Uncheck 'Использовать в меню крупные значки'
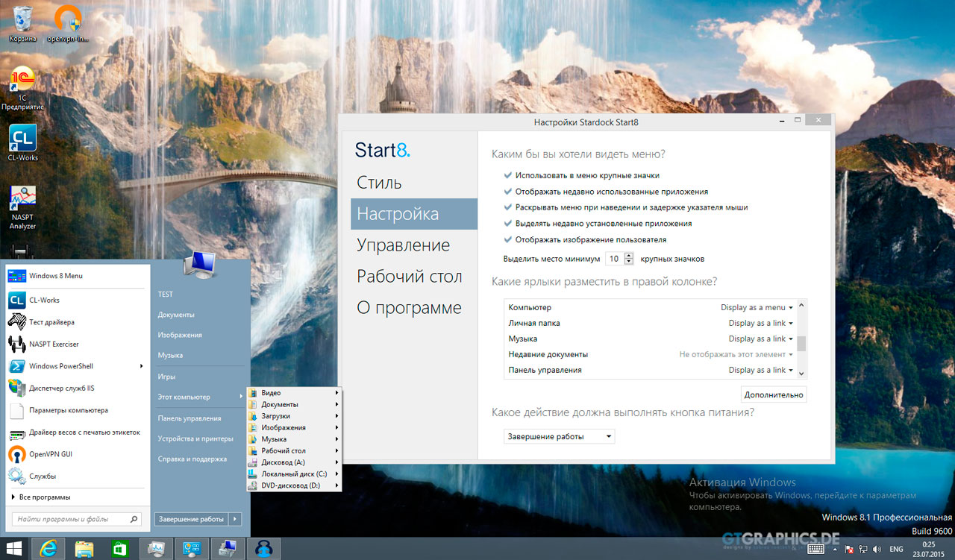This screenshot has width=955, height=560. pos(508,176)
